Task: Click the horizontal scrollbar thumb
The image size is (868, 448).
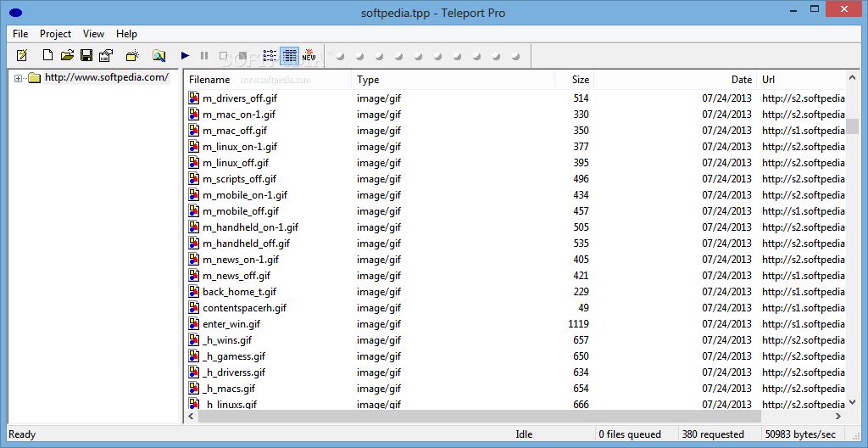Action: tap(480, 416)
